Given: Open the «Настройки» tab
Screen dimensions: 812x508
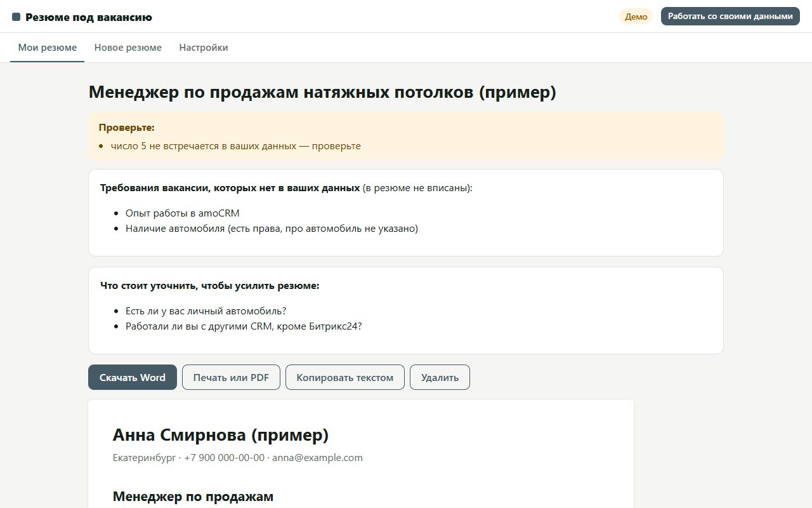Looking at the screenshot, I should point(204,48).
